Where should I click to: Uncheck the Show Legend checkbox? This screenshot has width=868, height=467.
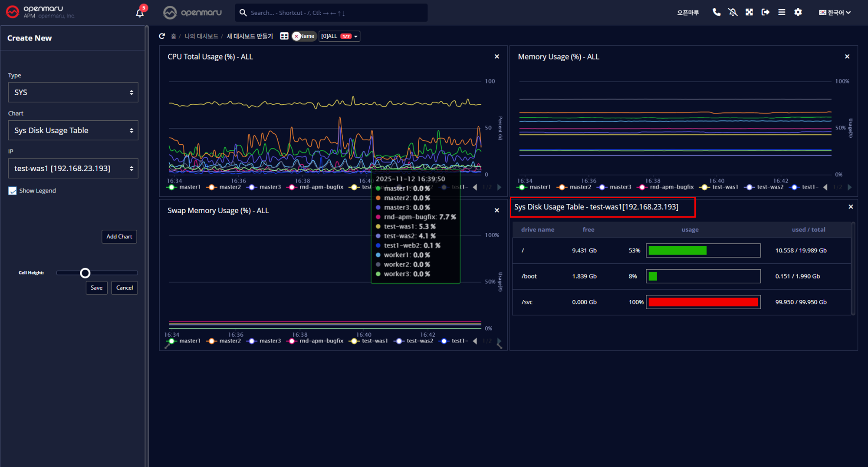(x=13, y=191)
